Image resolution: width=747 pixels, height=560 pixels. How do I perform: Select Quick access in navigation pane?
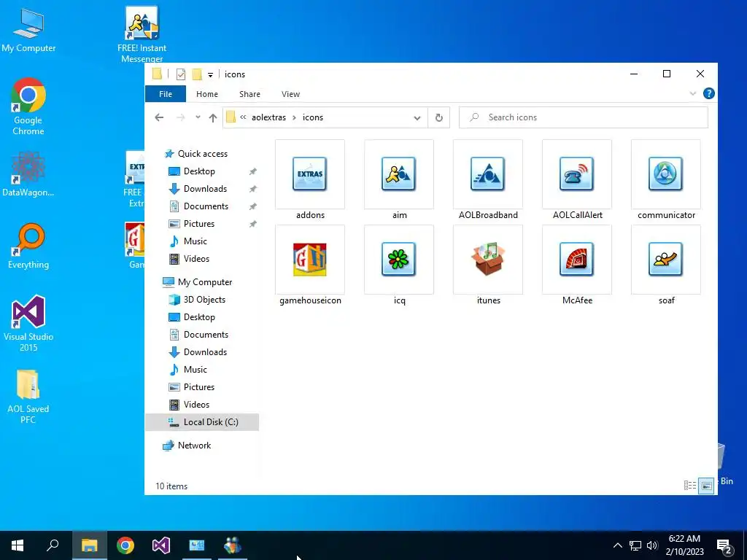click(x=203, y=154)
